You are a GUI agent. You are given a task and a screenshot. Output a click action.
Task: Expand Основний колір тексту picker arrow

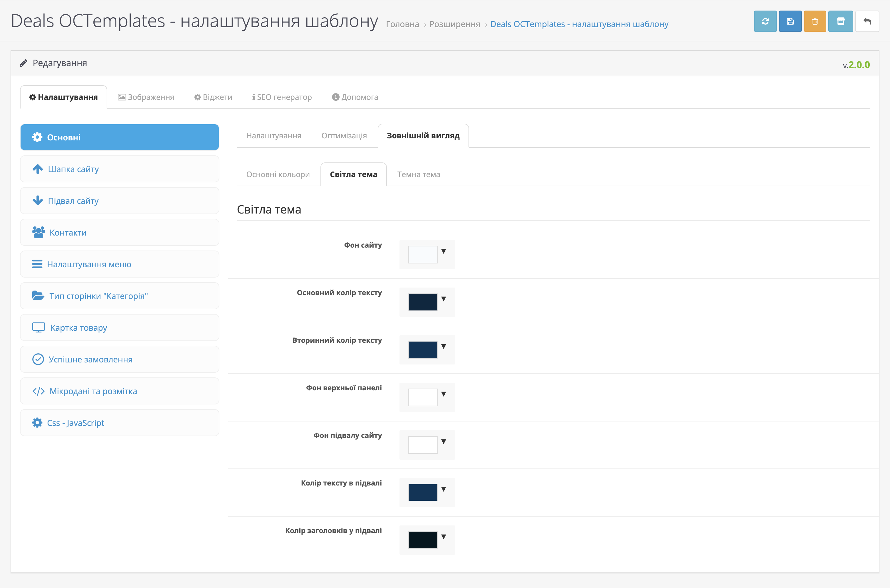pyautogui.click(x=443, y=299)
